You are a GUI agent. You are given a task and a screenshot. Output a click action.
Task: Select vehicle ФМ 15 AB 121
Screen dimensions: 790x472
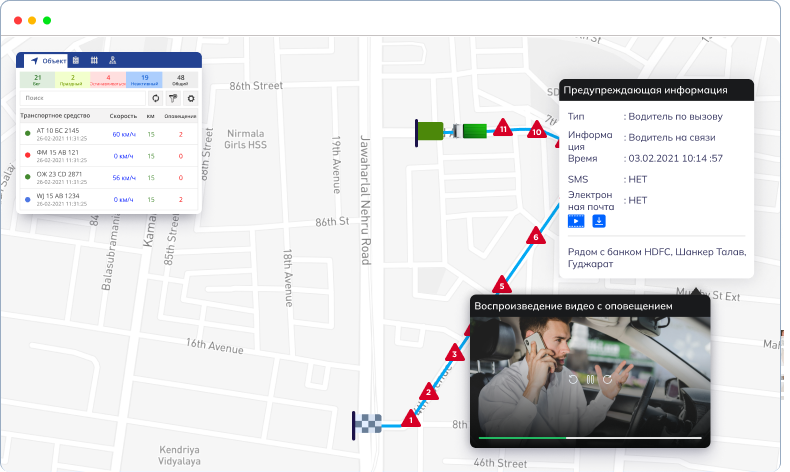108,156
